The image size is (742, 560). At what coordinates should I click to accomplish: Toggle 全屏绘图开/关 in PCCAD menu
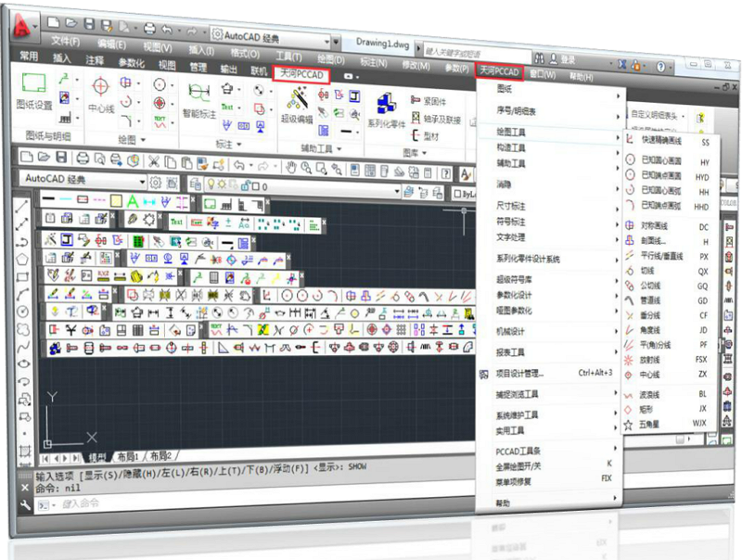click(x=554, y=465)
